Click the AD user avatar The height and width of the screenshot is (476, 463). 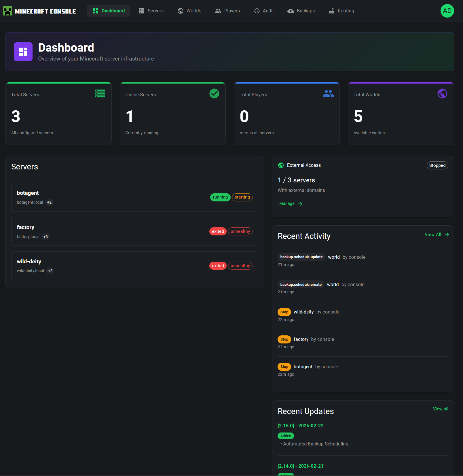[447, 11]
